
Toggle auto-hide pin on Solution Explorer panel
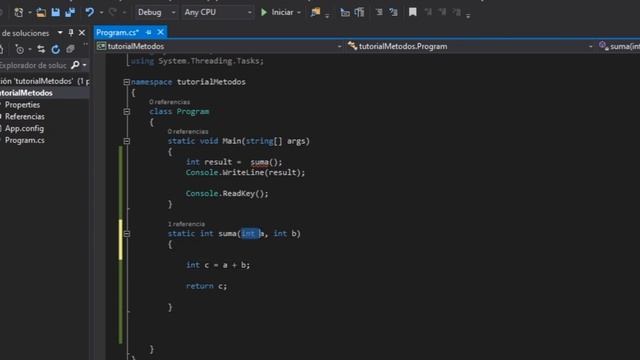pyautogui.click(x=71, y=33)
